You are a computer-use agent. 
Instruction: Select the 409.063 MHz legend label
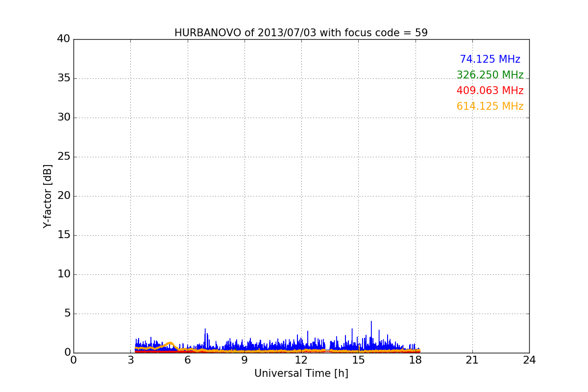(x=490, y=91)
